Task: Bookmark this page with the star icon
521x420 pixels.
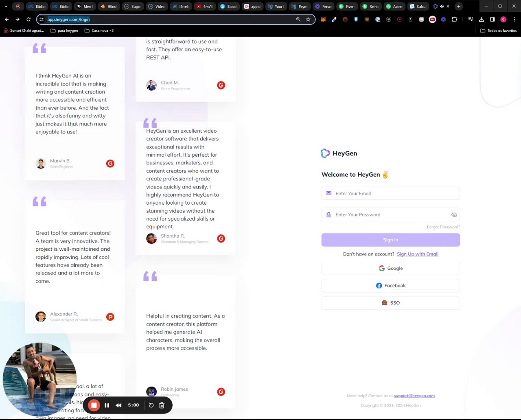Action: click(x=308, y=19)
